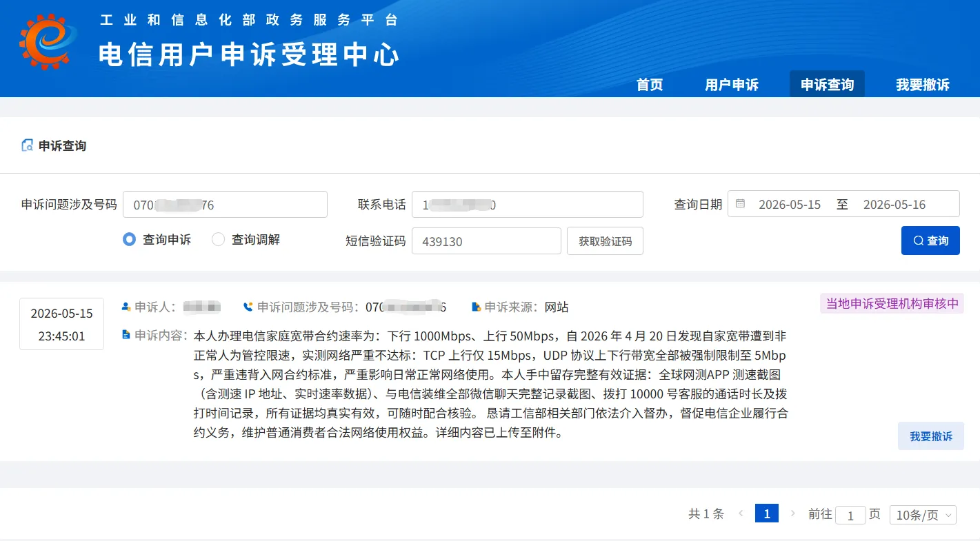Click the 申诉来源 source icon
The height and width of the screenshot is (541, 980).
click(x=477, y=307)
